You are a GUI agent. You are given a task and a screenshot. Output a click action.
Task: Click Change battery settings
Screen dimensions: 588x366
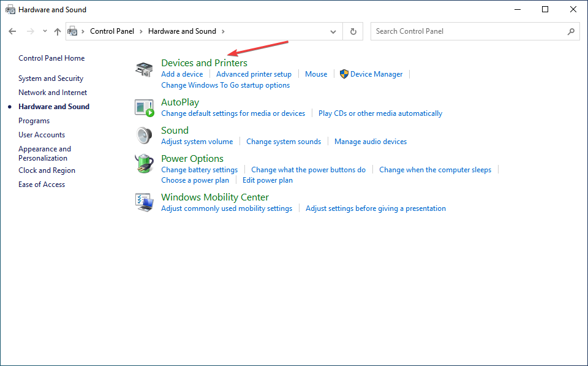click(x=200, y=170)
